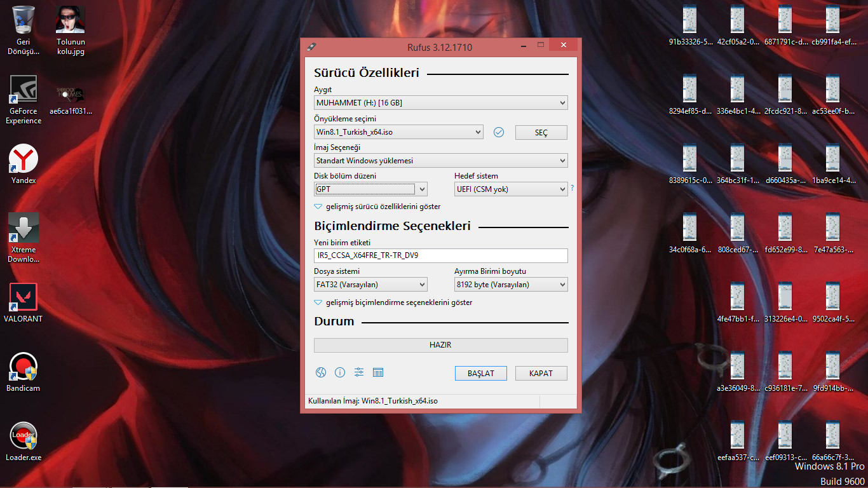Open the Ayırma Birimi boyutu dropdown
868x488 pixels.
click(x=511, y=285)
